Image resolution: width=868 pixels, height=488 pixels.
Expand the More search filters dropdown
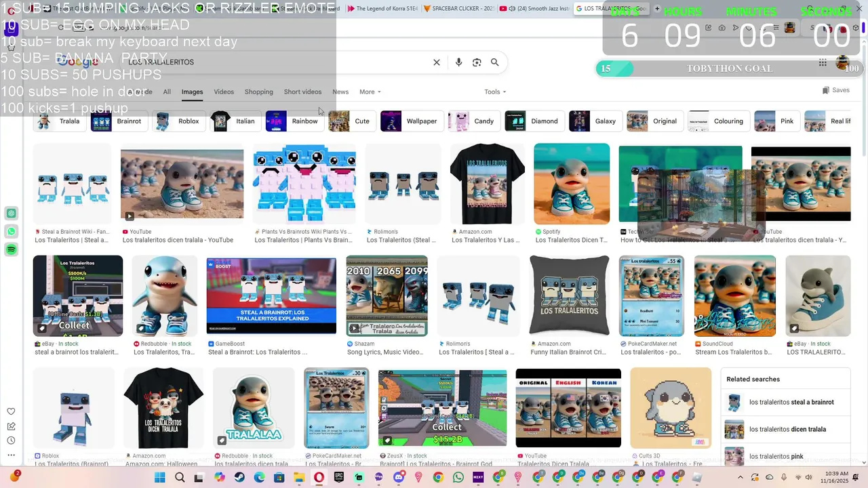click(x=370, y=92)
